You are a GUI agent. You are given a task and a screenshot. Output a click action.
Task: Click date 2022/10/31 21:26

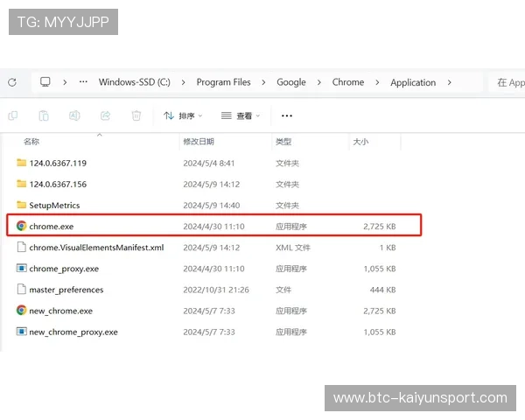coord(216,290)
